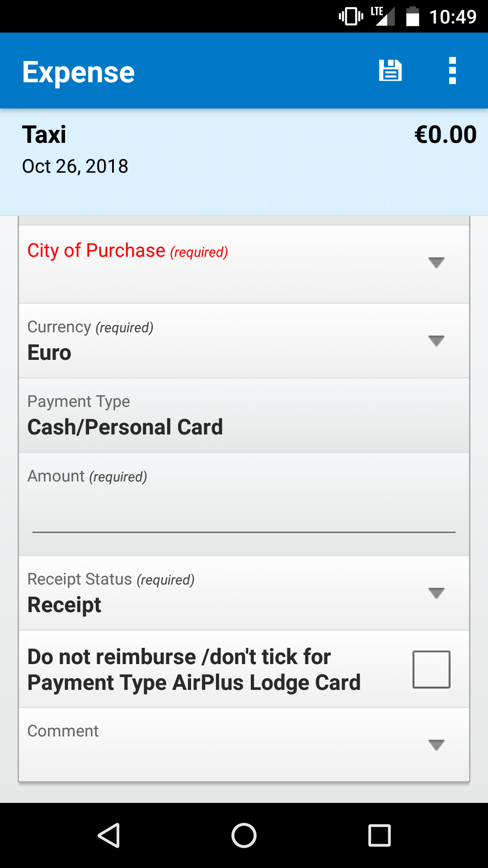
Task: Open the Receipt Status dropdown arrow
Action: (436, 593)
